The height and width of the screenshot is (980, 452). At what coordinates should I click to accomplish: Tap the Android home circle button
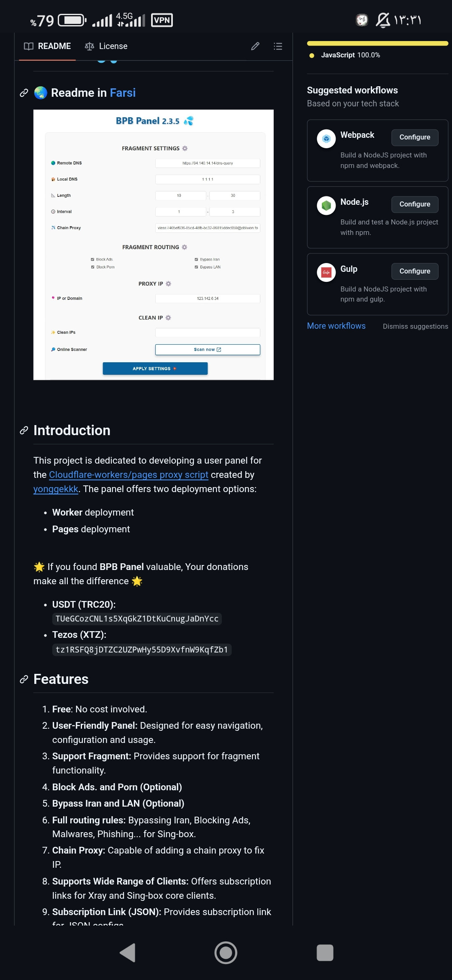[x=226, y=952]
